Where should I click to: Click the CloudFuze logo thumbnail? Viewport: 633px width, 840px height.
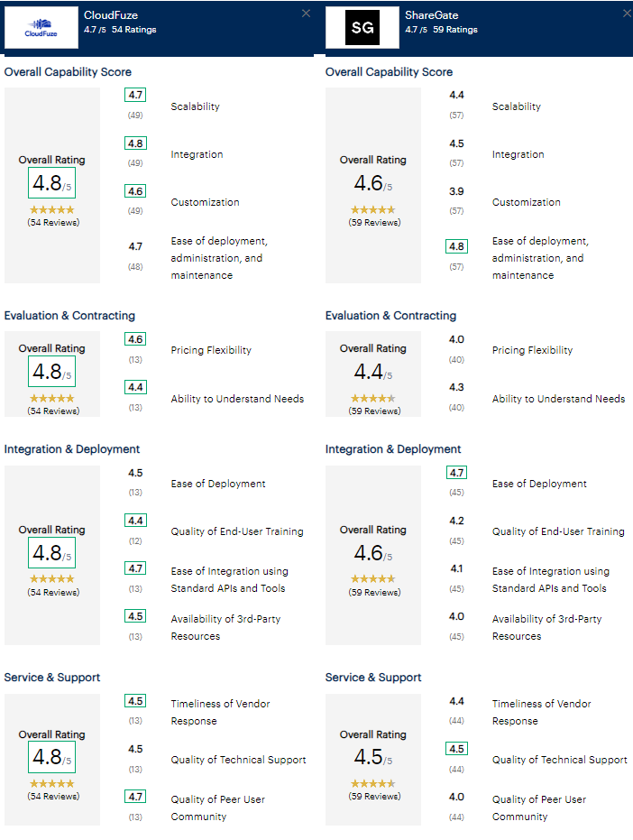(x=41, y=27)
